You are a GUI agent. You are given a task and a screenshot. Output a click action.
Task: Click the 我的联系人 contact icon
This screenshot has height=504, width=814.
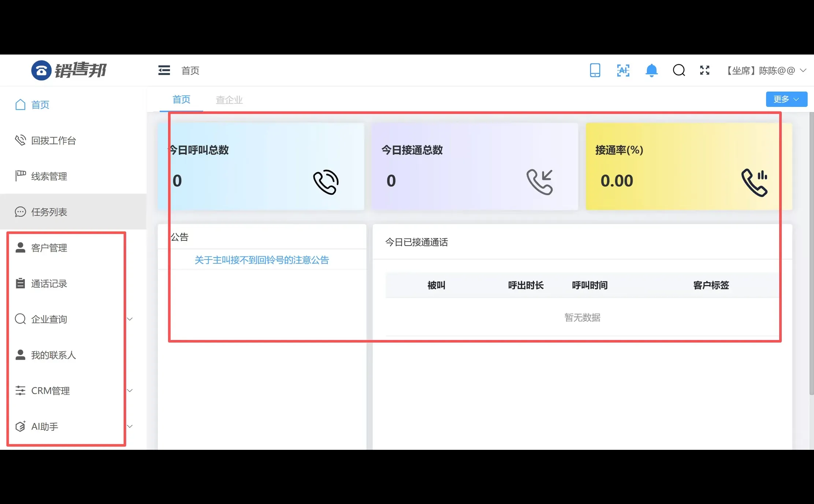(x=20, y=355)
